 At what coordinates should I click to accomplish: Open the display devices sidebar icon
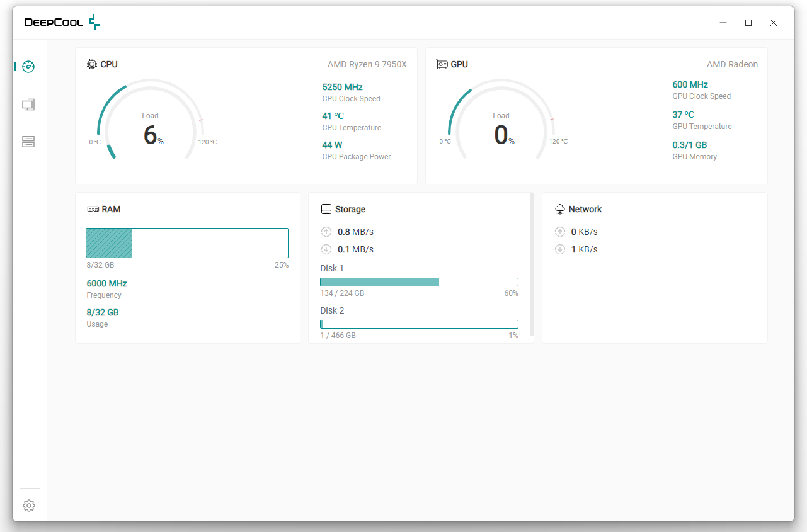point(28,105)
